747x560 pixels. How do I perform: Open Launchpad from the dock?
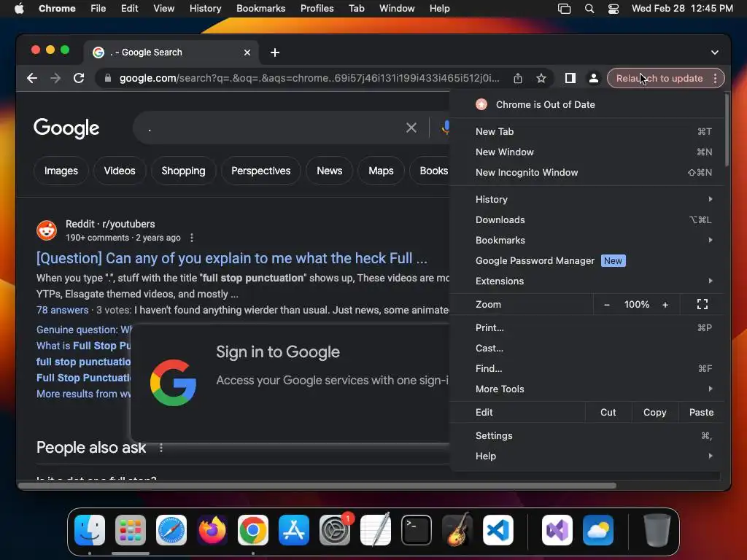coord(131,530)
